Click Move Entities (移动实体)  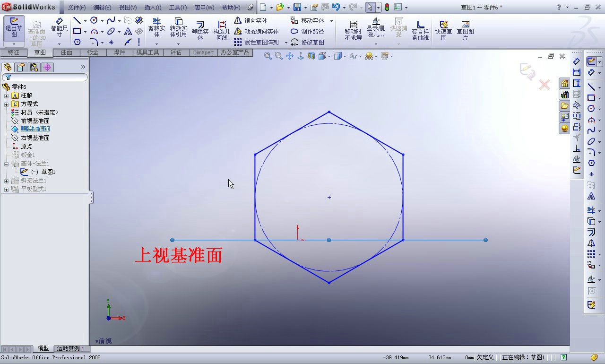point(308,20)
